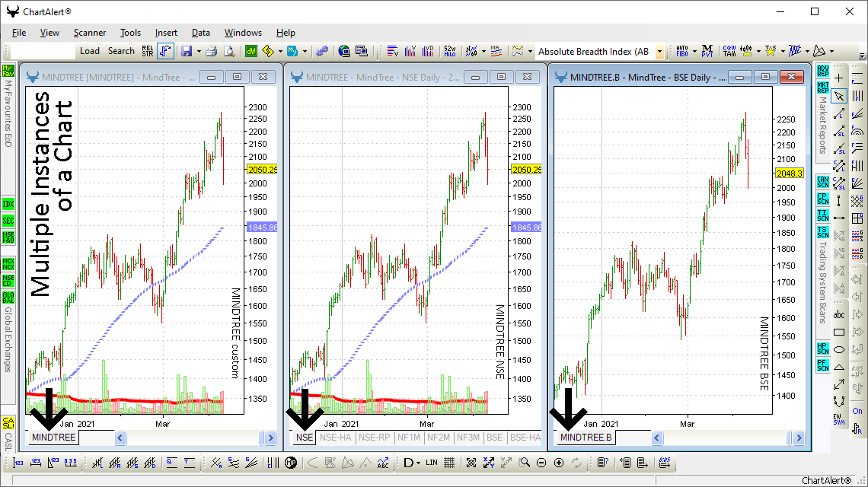Click the M PVT pivot icon
This screenshot has height=487, width=868.
click(x=707, y=51)
